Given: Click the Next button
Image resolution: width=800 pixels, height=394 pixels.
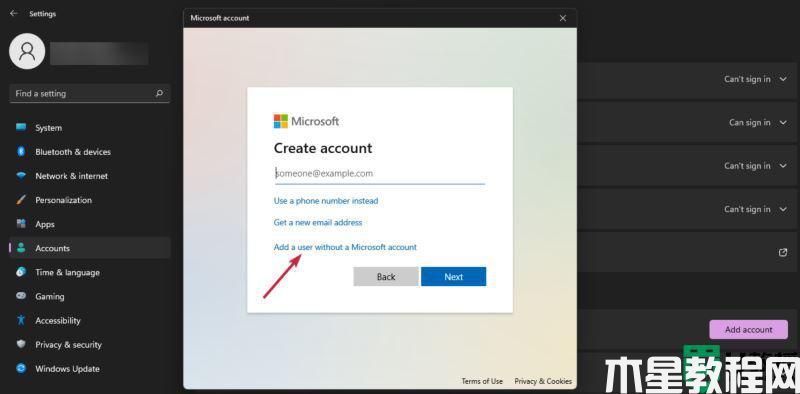Looking at the screenshot, I should 454,277.
